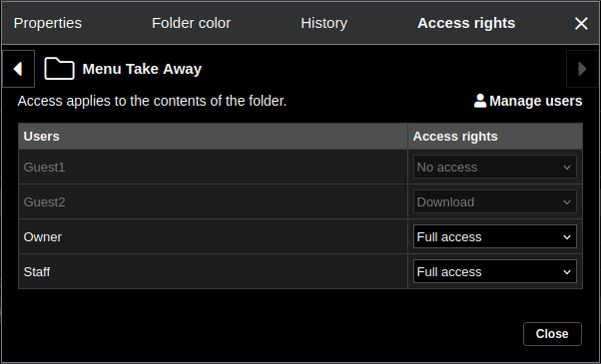The height and width of the screenshot is (364, 601).
Task: Open the Guest1 No access dropdown
Action: click(x=495, y=167)
